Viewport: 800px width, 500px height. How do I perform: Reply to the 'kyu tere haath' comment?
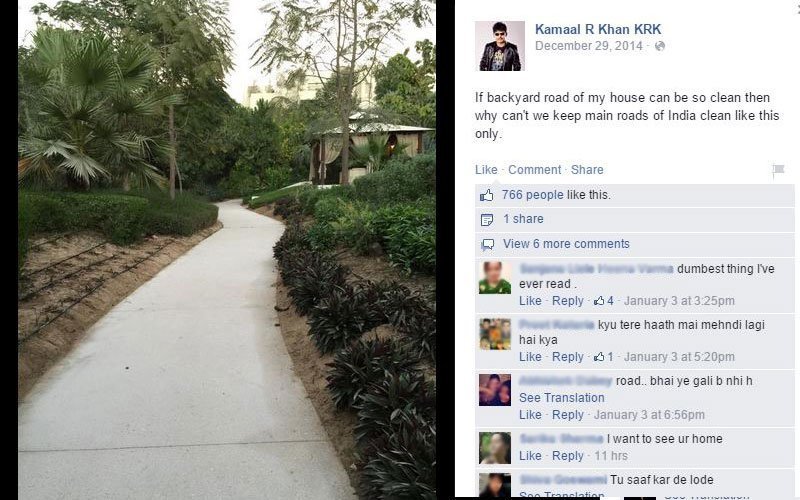pos(567,357)
